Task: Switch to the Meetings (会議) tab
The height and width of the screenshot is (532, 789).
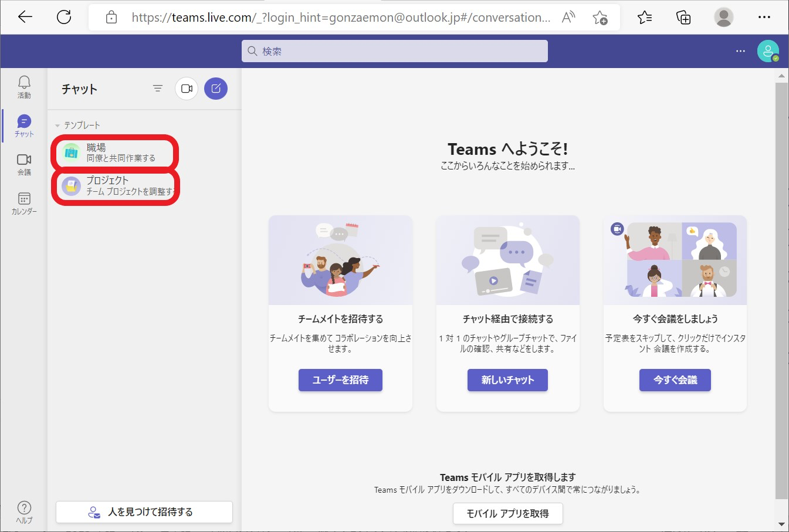Action: point(24,164)
